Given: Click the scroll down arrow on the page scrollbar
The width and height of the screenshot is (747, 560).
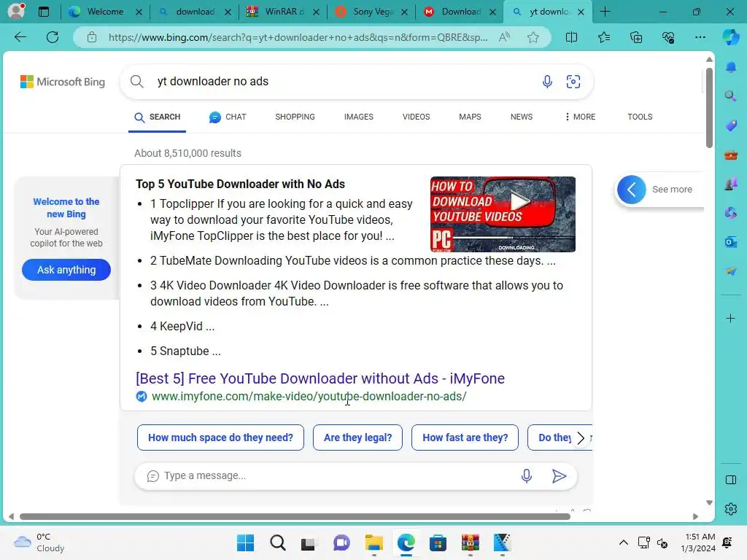Looking at the screenshot, I should pos(709,503).
